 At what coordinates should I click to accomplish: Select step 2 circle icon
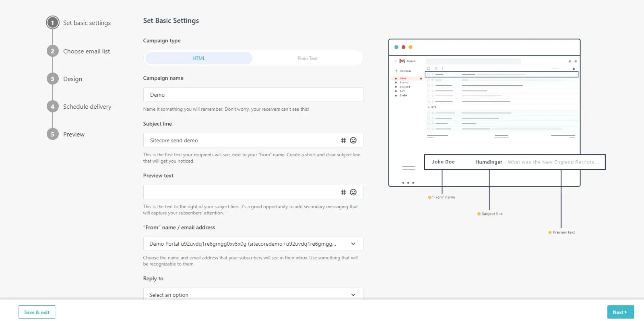[x=52, y=51]
